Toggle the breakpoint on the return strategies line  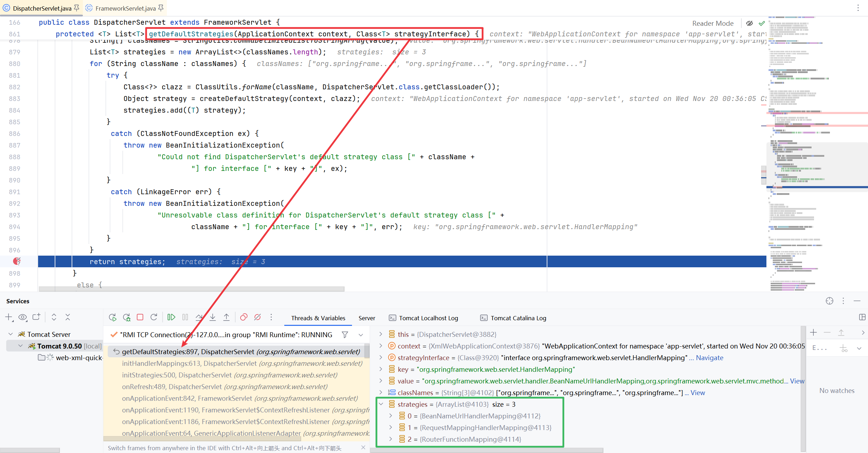coord(17,261)
